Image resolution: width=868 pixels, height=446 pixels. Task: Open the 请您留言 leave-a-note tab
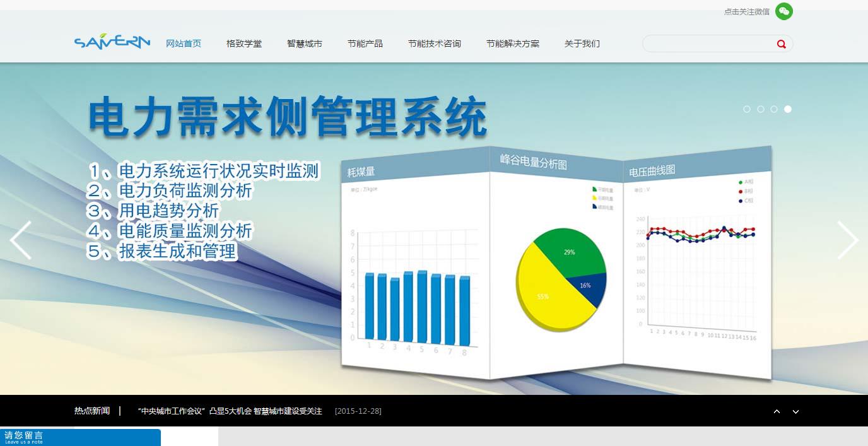(80, 437)
